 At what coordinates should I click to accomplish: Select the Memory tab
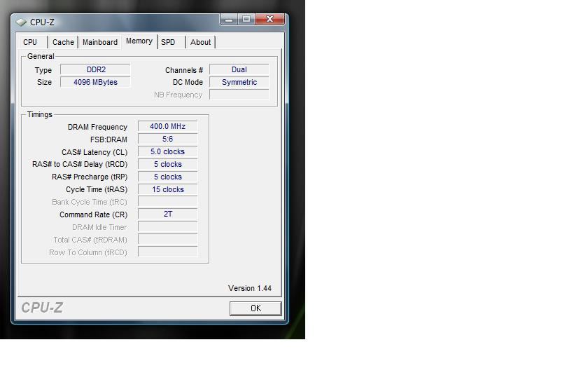(139, 41)
